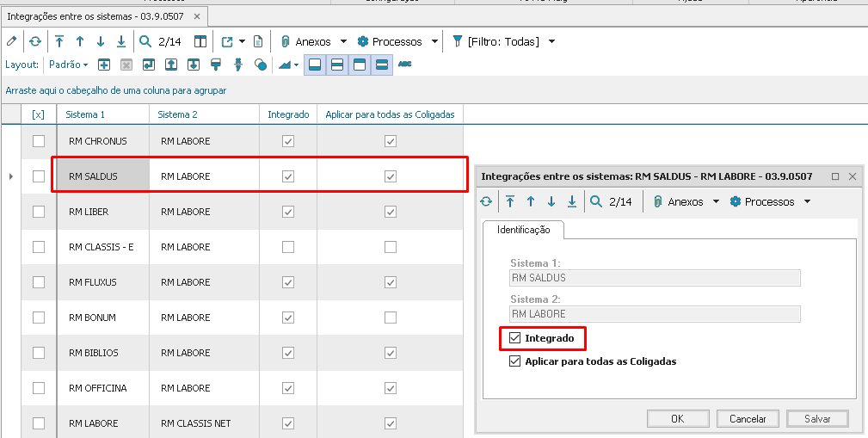Toggle Integrado checkbox in RM CLASSIS - E row

coord(288,247)
